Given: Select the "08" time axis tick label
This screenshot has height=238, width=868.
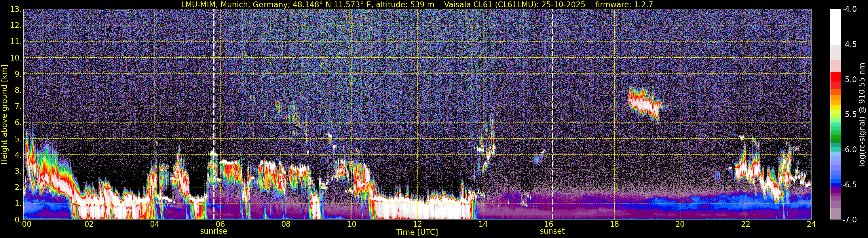Looking at the screenshot, I should pyautogui.click(x=286, y=224).
